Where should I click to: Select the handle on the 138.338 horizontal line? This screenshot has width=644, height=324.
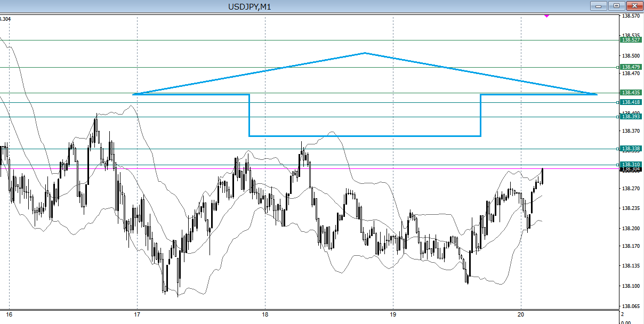tap(618, 149)
